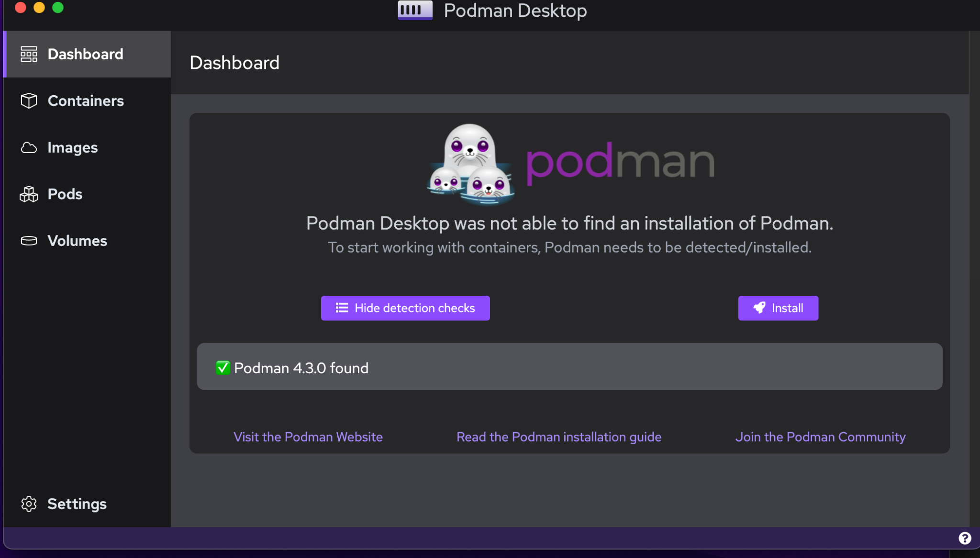Click the green zoom button in window corner

(x=58, y=8)
